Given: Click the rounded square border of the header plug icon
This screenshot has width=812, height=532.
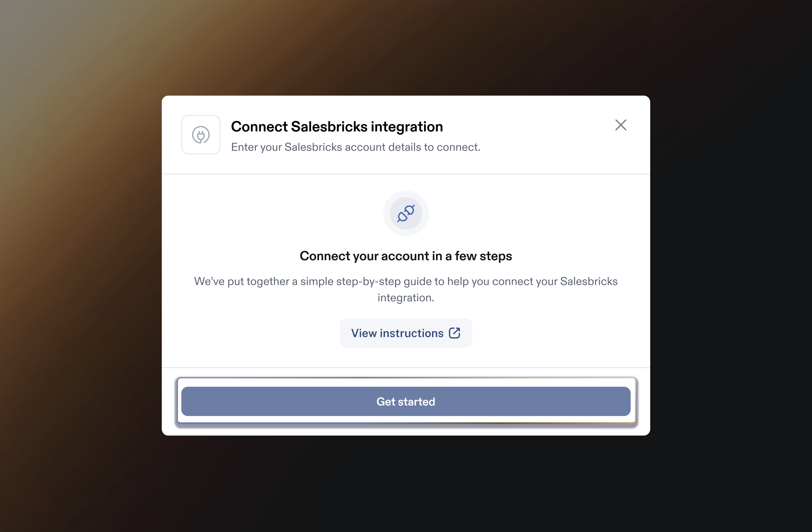Looking at the screenshot, I should [183, 135].
